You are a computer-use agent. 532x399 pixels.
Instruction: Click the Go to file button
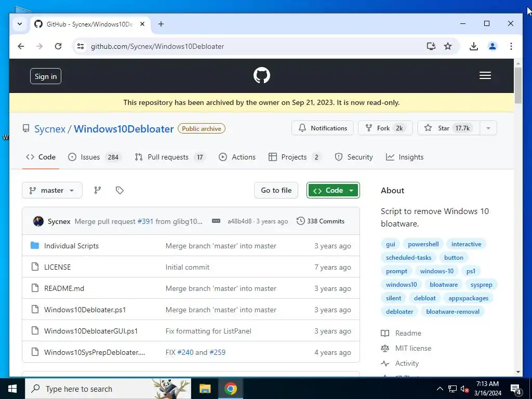pos(276,190)
